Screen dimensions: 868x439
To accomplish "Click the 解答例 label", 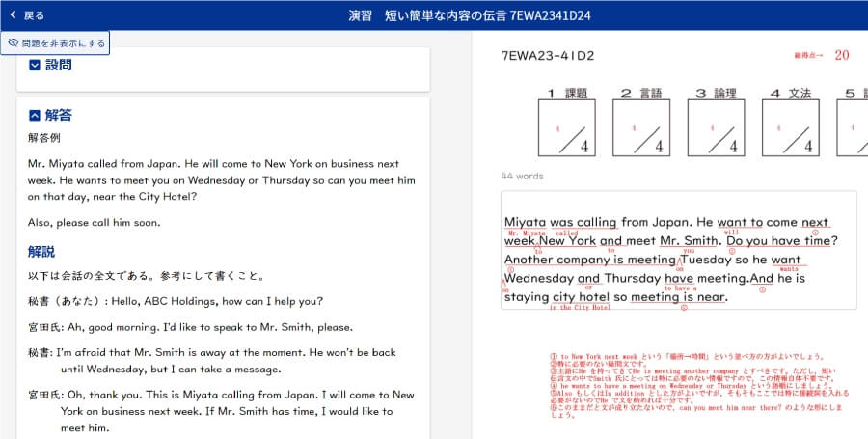I will point(44,138).
